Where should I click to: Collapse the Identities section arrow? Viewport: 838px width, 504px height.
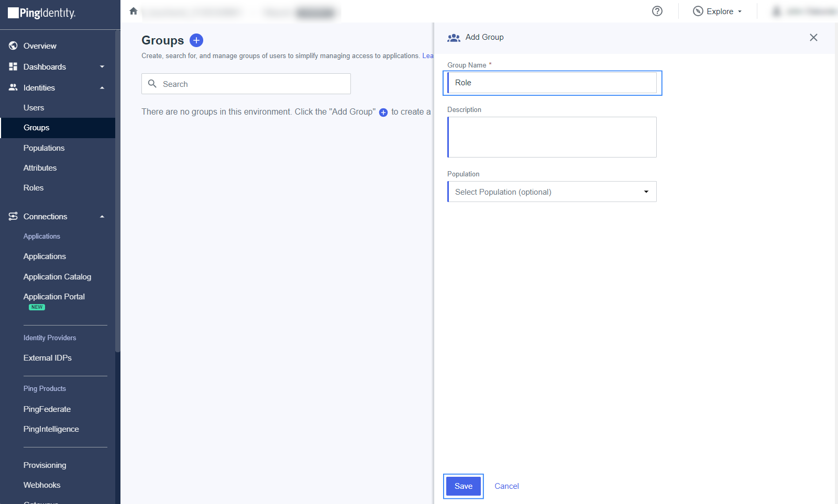click(102, 88)
